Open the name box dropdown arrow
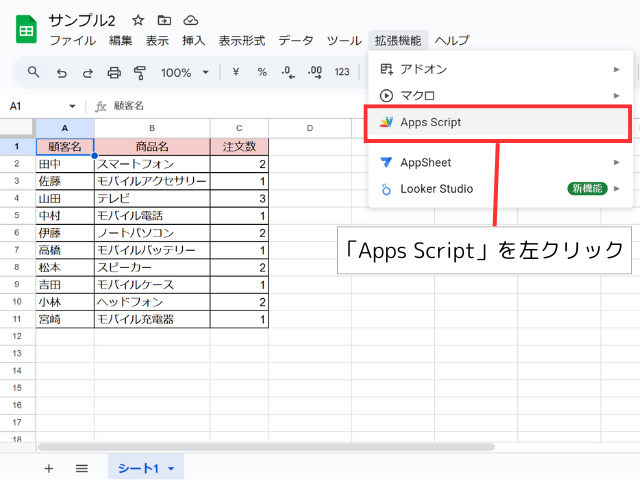 click(x=72, y=106)
